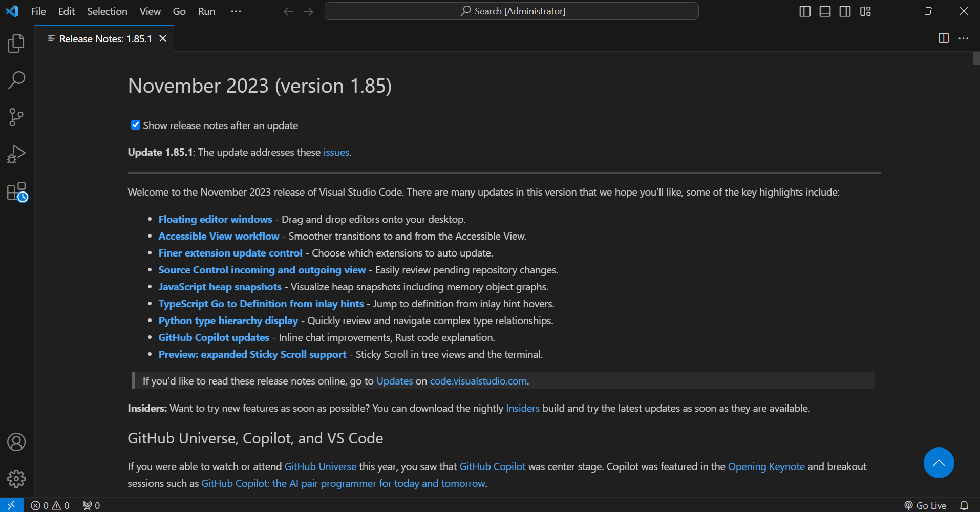Toggle the Secondary Side Bar

(x=845, y=11)
